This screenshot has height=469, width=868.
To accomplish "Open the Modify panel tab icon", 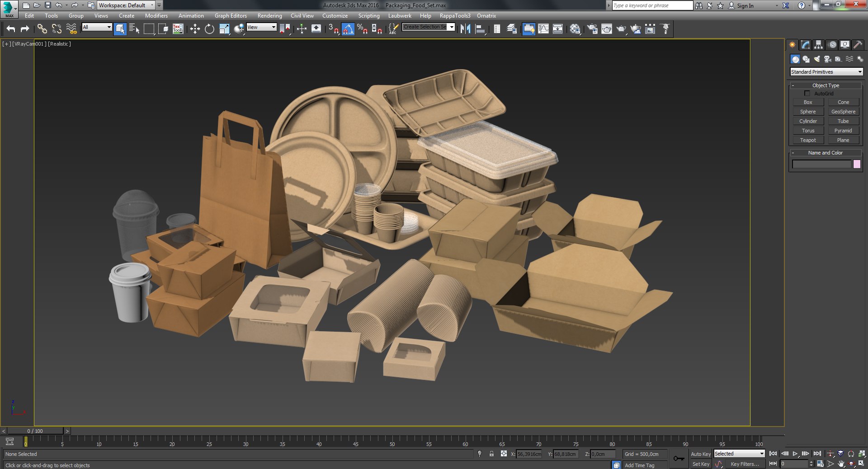I will click(805, 45).
